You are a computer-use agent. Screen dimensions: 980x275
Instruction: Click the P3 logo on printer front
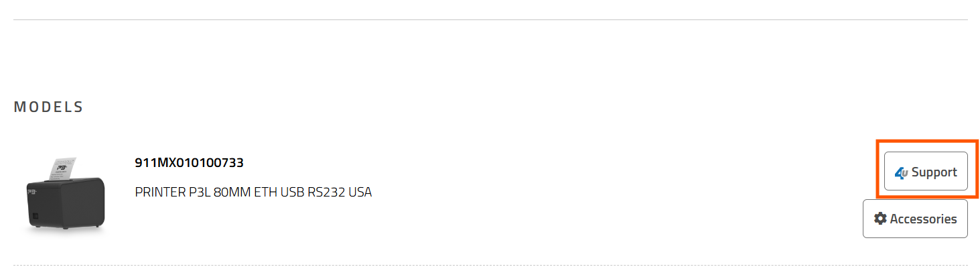31,190
